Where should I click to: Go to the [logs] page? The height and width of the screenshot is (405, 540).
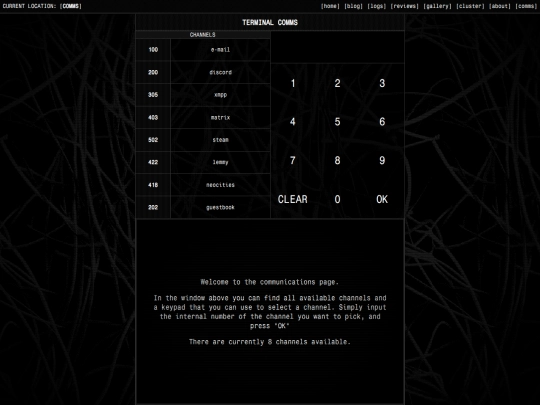tap(376, 6)
